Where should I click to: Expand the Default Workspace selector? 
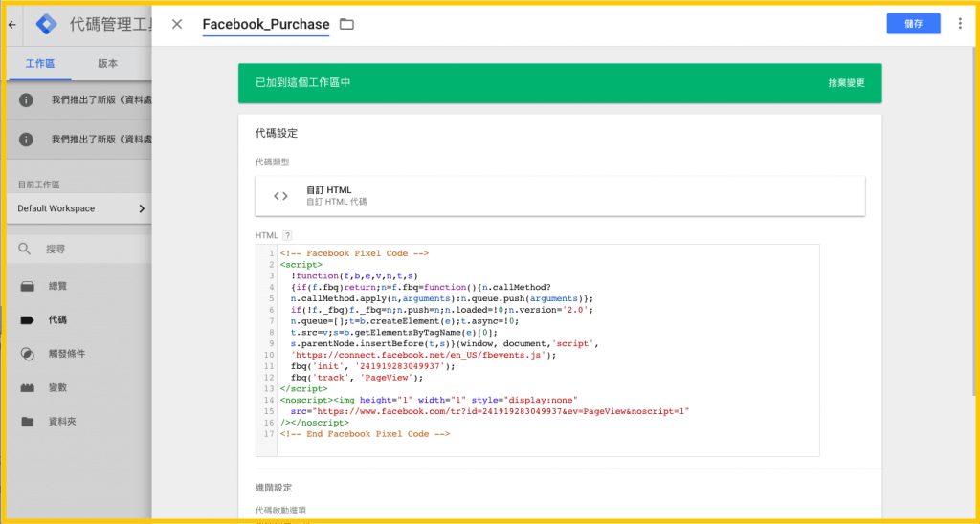coord(79,208)
